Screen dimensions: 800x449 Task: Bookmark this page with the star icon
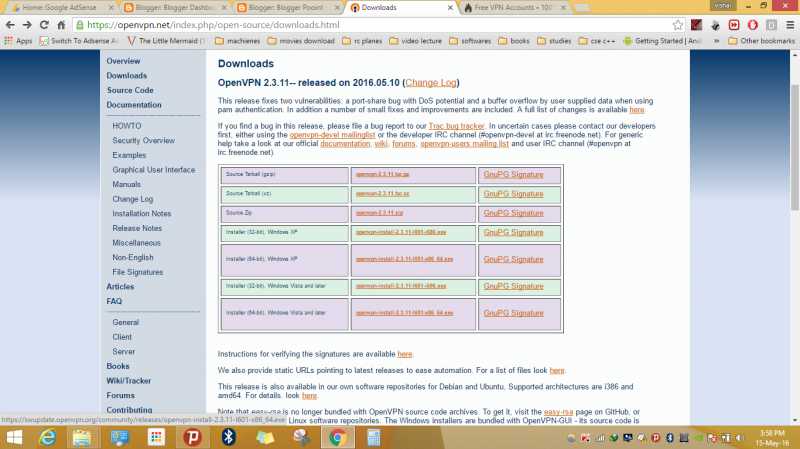click(678, 24)
